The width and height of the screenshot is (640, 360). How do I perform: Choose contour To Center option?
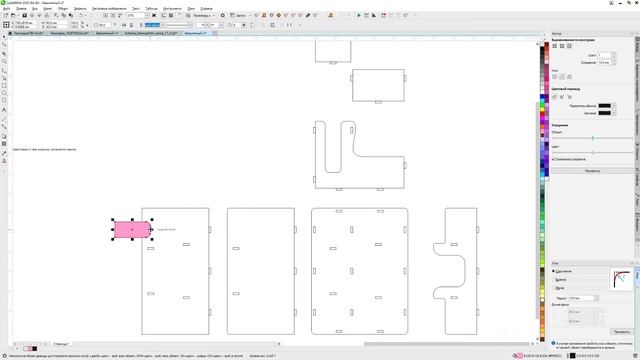[555, 46]
